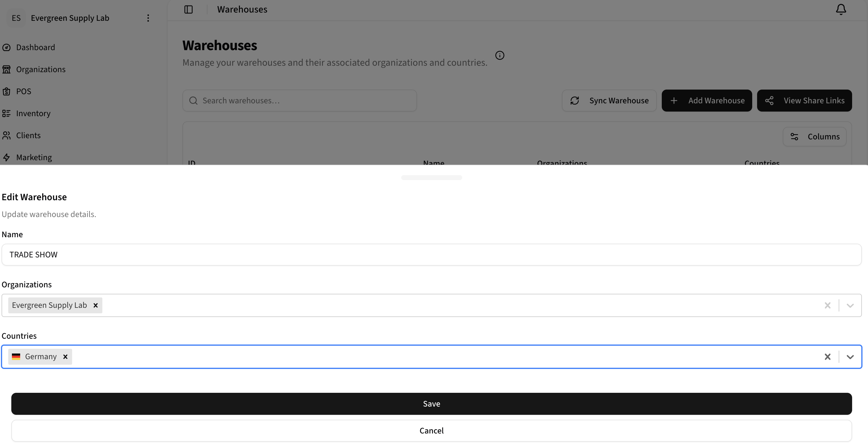
Task: Click the ES organization avatar
Action: point(16,18)
